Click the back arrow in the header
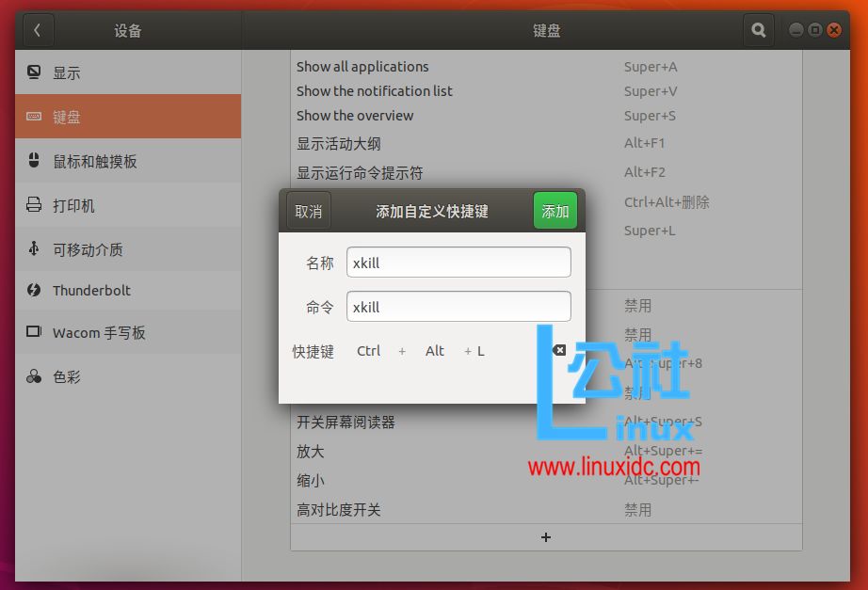The image size is (868, 590). pos(37,29)
